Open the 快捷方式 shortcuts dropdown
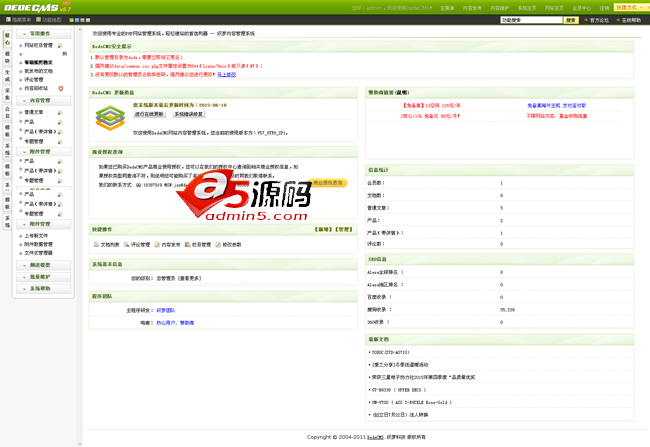Viewport: 650px width, 447px height. click(x=630, y=7)
